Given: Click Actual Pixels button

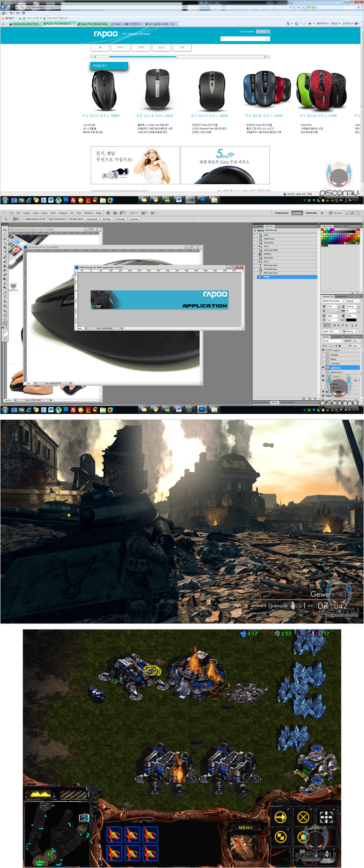Looking at the screenshot, I should 91,219.
